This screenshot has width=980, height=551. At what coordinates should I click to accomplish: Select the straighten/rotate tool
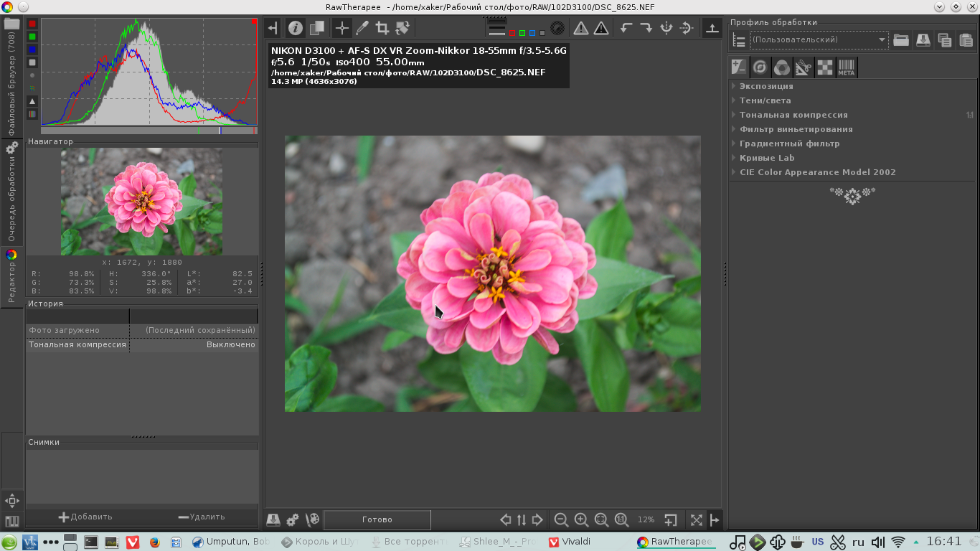tap(402, 28)
